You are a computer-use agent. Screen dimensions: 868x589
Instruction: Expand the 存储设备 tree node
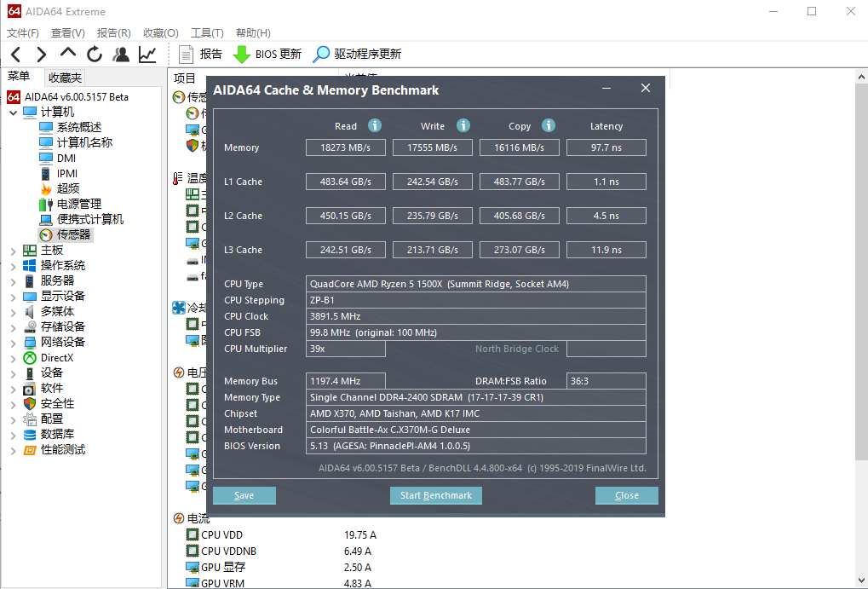tap(14, 327)
